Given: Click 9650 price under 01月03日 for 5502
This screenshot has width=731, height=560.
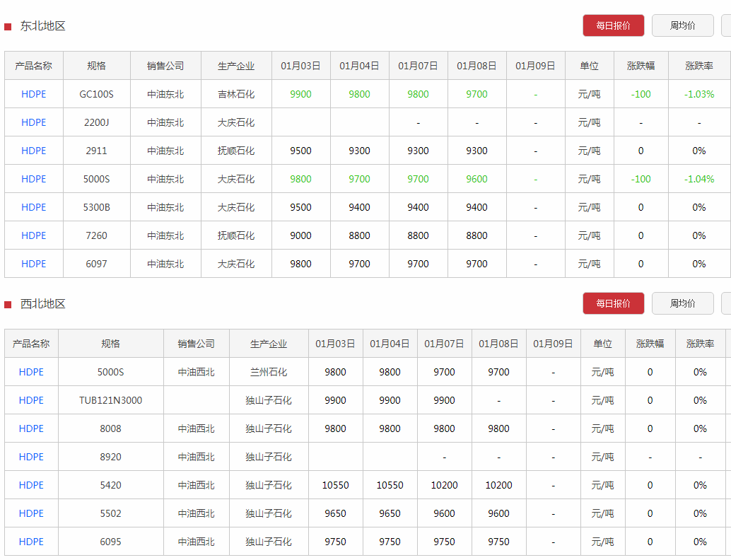Looking at the screenshot, I should [x=335, y=513].
